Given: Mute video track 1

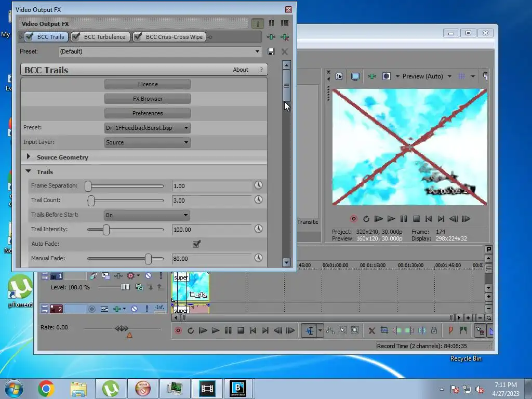Looking at the screenshot, I should (x=148, y=276).
